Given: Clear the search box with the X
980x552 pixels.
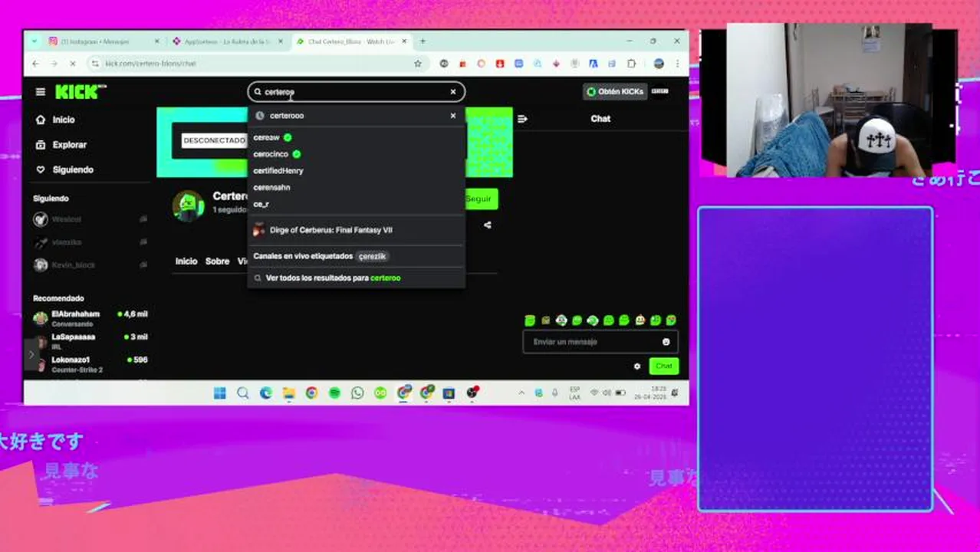Looking at the screenshot, I should [452, 92].
